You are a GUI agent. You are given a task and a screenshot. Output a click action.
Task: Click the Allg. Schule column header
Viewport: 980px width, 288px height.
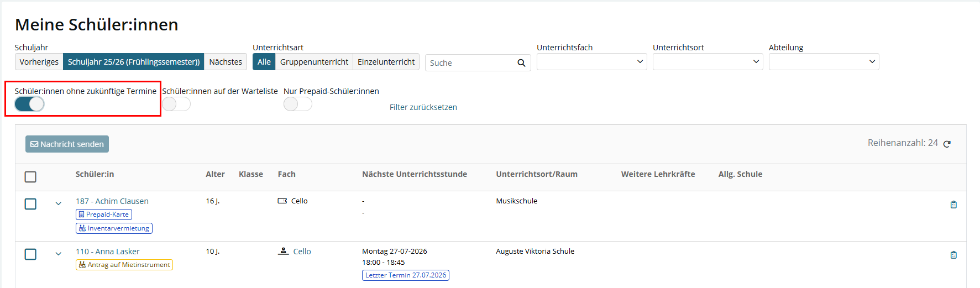(741, 174)
